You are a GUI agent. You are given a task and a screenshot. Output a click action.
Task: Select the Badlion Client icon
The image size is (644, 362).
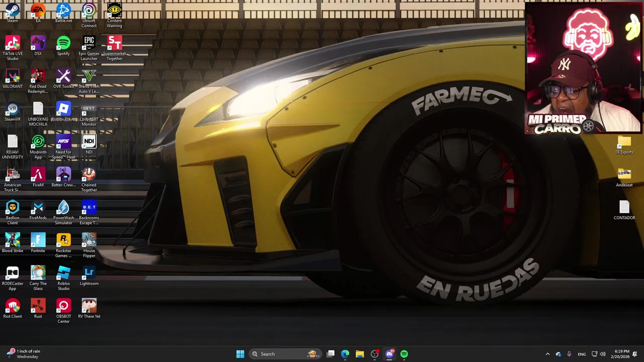point(13,213)
